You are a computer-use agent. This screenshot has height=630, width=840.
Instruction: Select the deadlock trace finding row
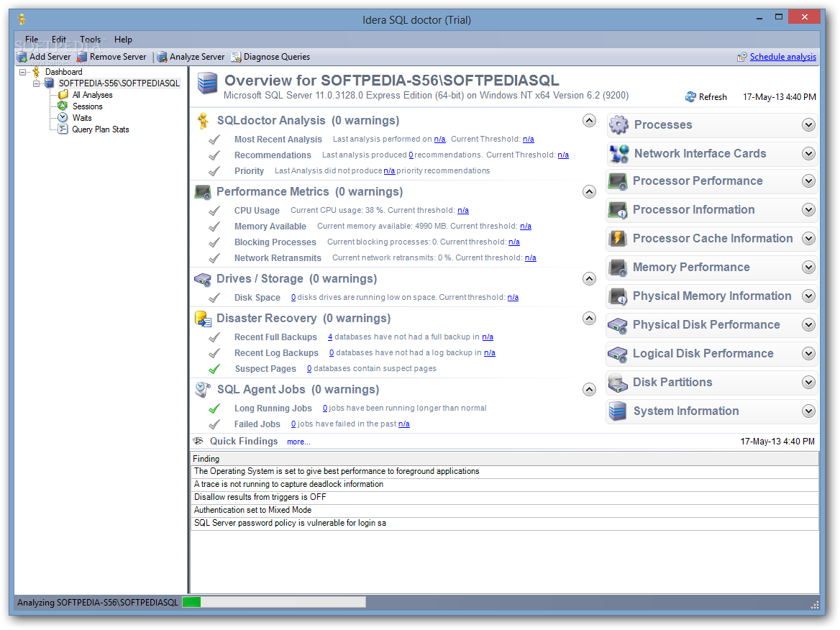point(505,484)
